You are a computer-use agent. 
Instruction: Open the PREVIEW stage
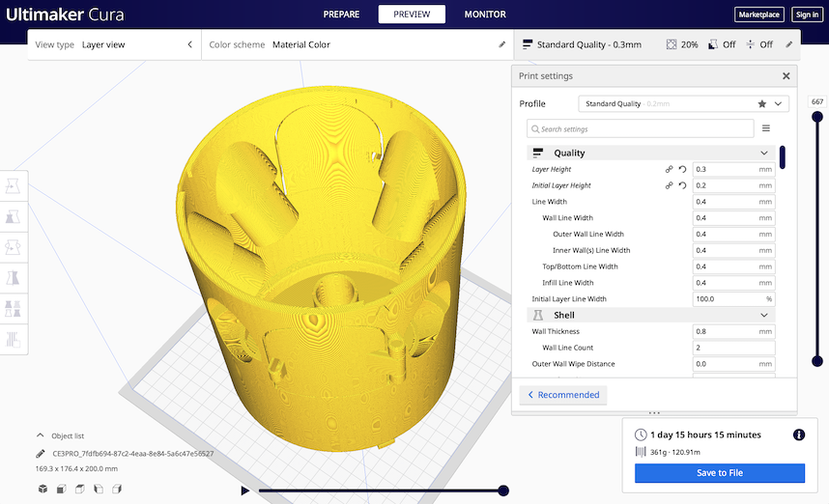coord(412,14)
